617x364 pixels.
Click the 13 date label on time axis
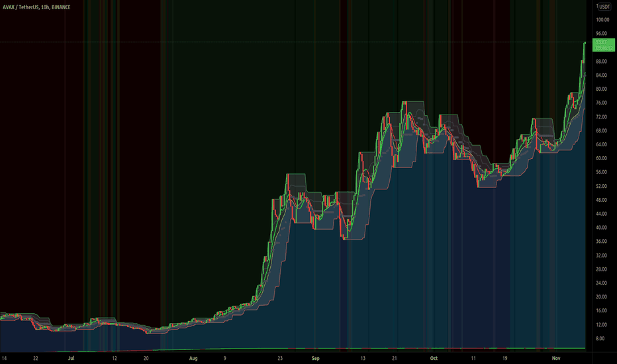tap(363, 358)
